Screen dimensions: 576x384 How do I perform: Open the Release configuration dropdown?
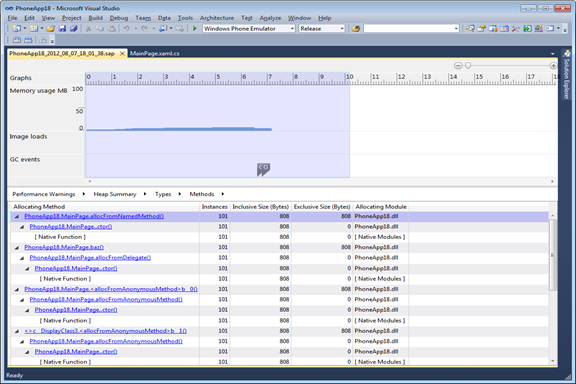342,28
